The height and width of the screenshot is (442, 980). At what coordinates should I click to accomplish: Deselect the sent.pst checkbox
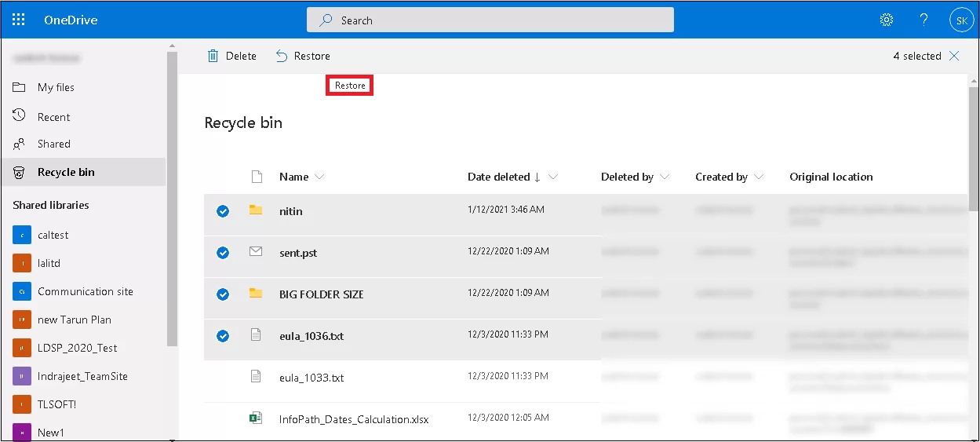(x=223, y=253)
